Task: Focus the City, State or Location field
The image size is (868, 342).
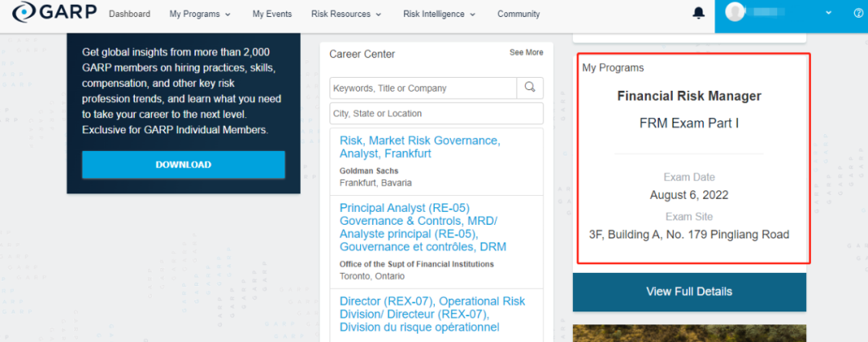Action: (x=436, y=113)
